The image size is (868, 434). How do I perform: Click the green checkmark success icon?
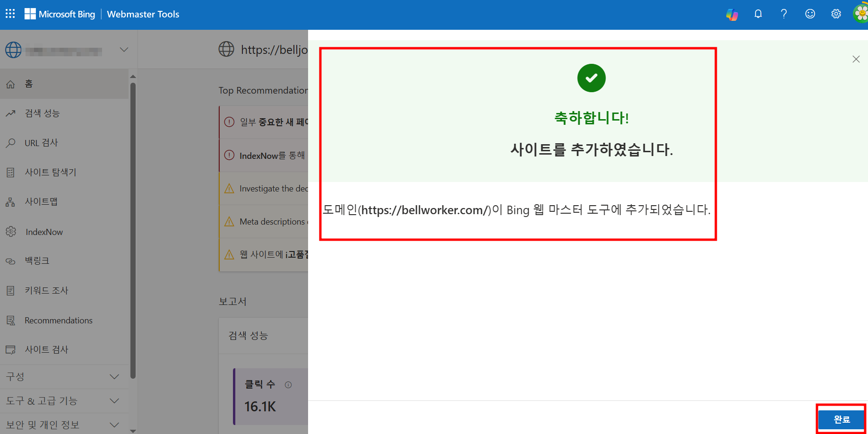click(591, 78)
